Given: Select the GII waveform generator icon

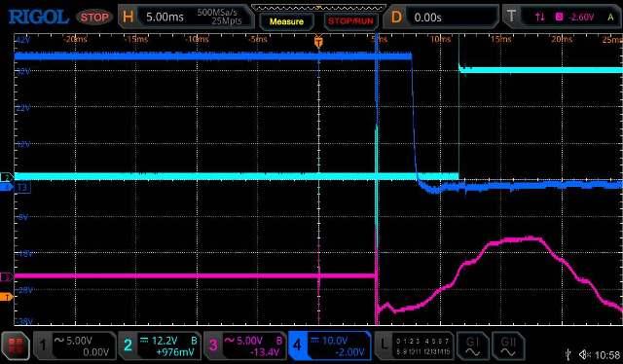Looking at the screenshot, I should 508,346.
